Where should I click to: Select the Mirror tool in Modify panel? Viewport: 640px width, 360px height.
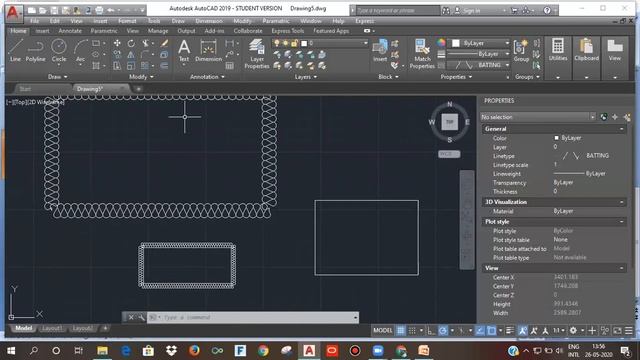[x=131, y=54]
